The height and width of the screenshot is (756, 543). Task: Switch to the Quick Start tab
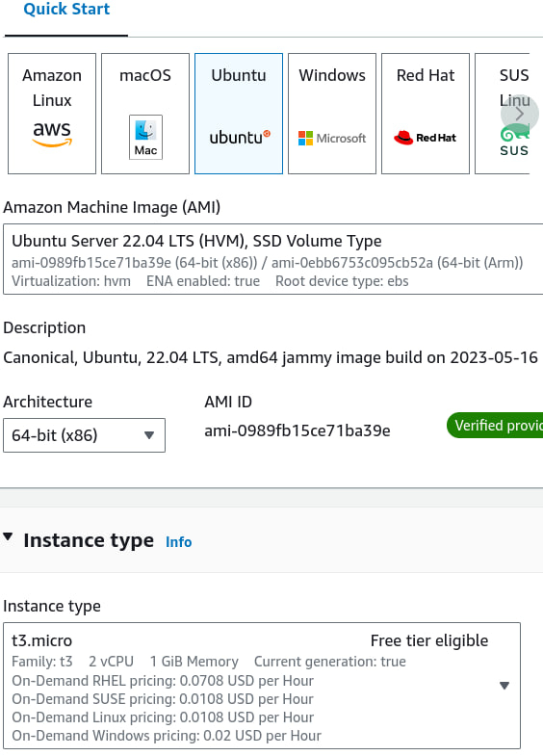pos(66,10)
